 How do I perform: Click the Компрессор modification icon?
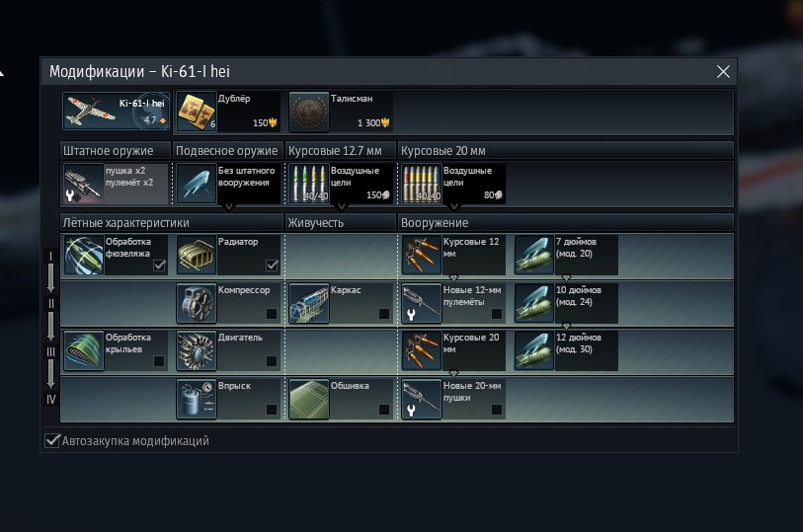pyautogui.click(x=197, y=303)
